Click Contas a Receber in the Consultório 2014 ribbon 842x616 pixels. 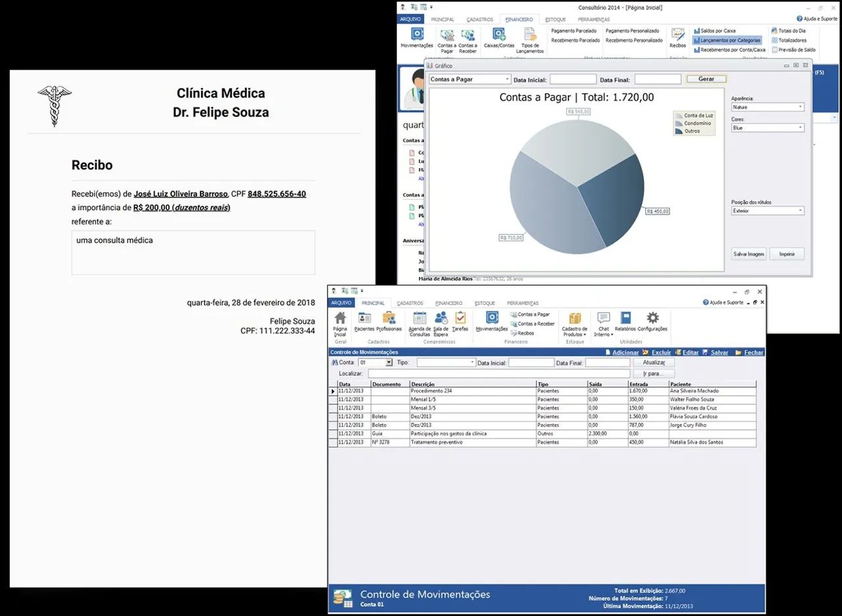468,40
